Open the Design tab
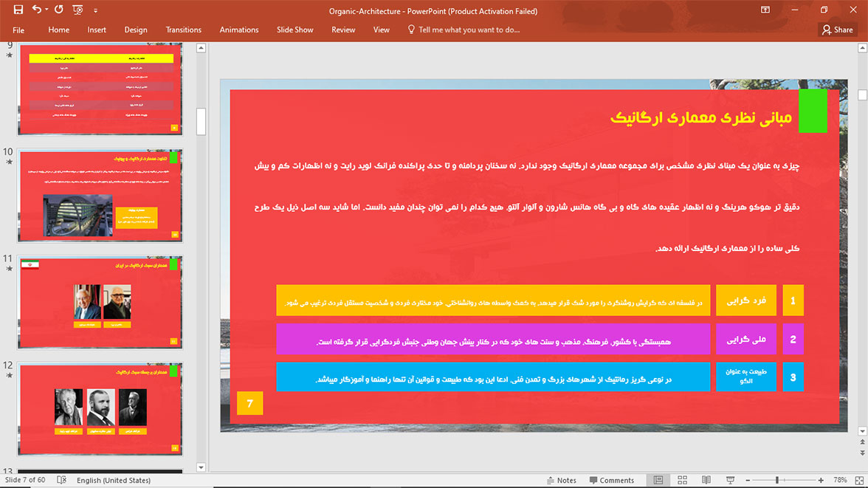The height and width of the screenshot is (488, 868). pos(136,30)
